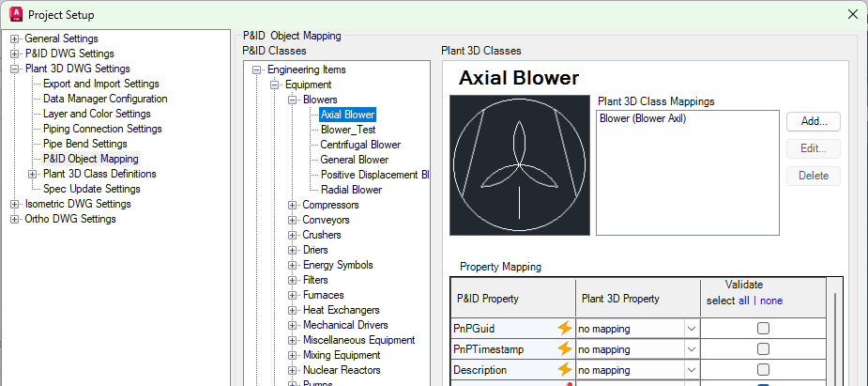Image resolution: width=868 pixels, height=386 pixels.
Task: Click the Add... button
Action: point(813,122)
